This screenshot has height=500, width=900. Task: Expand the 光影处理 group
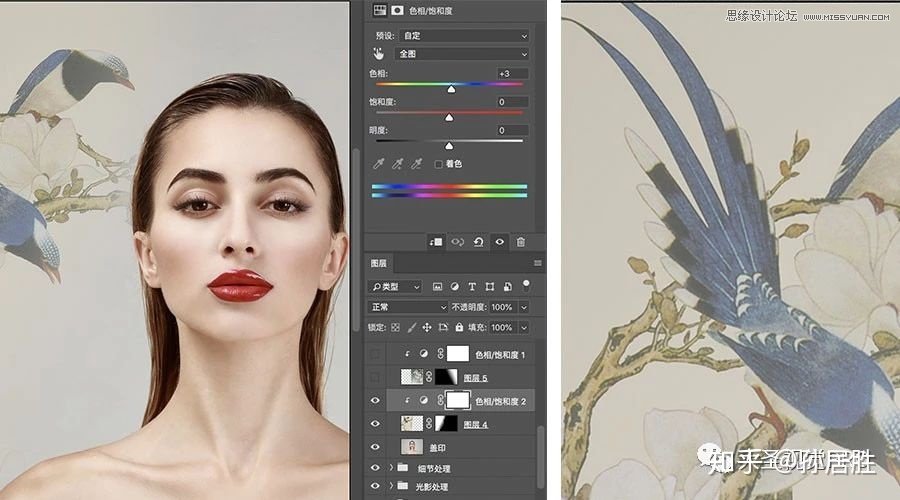[x=391, y=486]
